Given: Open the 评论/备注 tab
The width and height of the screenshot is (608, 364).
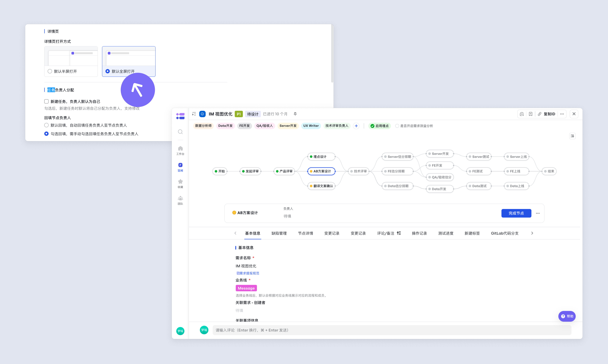Looking at the screenshot, I should [x=386, y=233].
